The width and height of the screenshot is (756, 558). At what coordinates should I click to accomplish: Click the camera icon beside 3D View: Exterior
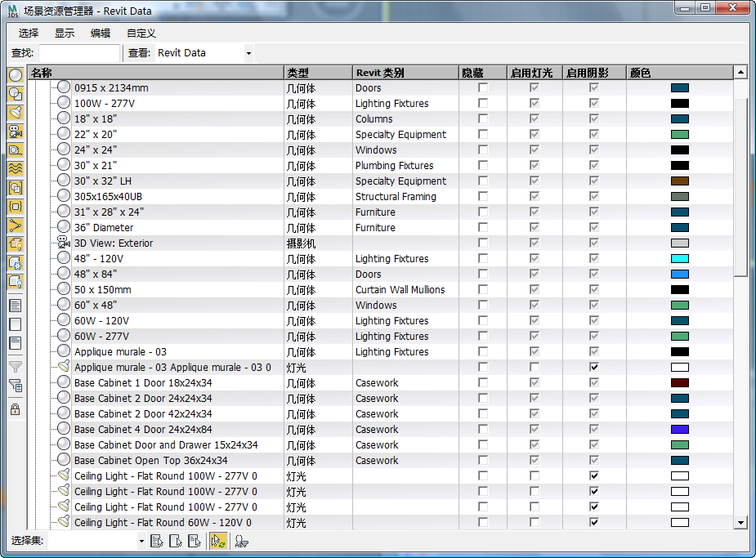click(63, 243)
